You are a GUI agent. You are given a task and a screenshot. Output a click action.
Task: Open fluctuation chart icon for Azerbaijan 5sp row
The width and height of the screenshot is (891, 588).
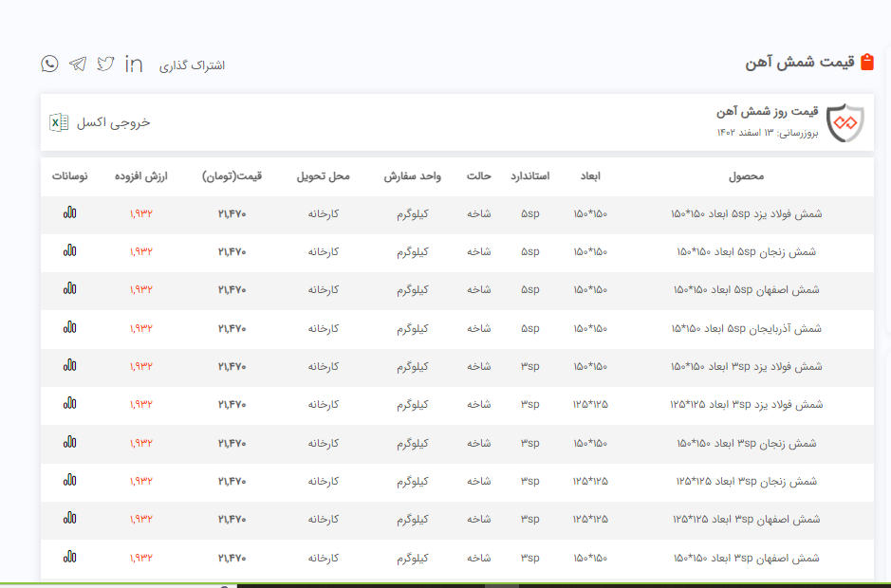click(x=69, y=328)
